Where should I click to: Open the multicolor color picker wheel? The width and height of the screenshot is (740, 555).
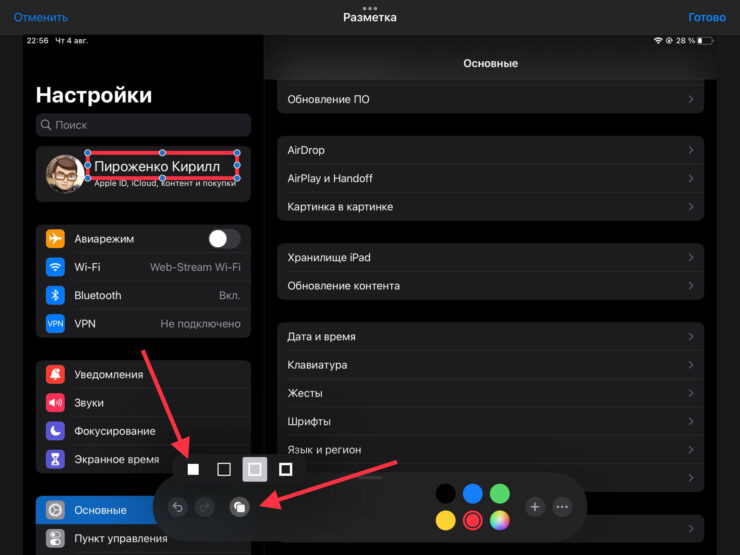click(x=500, y=520)
